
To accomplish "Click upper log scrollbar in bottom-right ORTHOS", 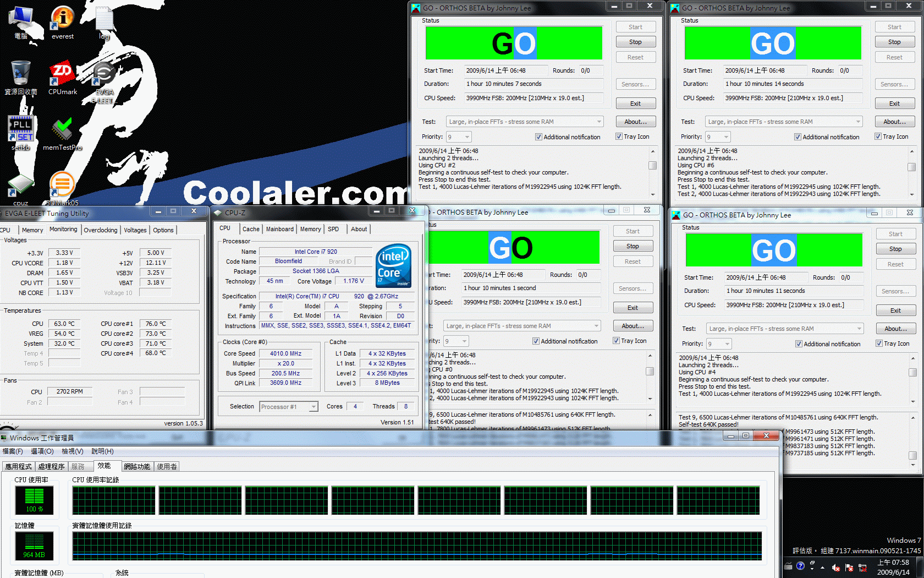I will pyautogui.click(x=912, y=379).
